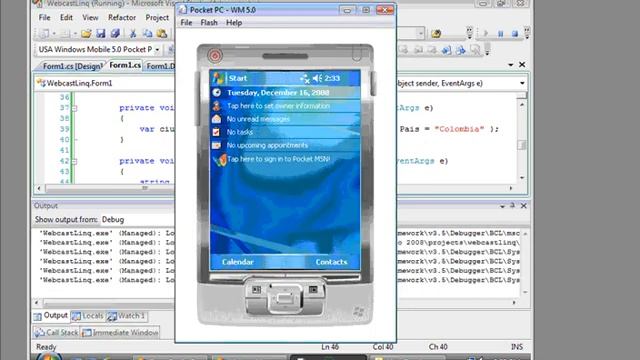640x360 pixels.
Task: Tap the MSN butterfly icon on the Today screen
Action: click(220, 160)
